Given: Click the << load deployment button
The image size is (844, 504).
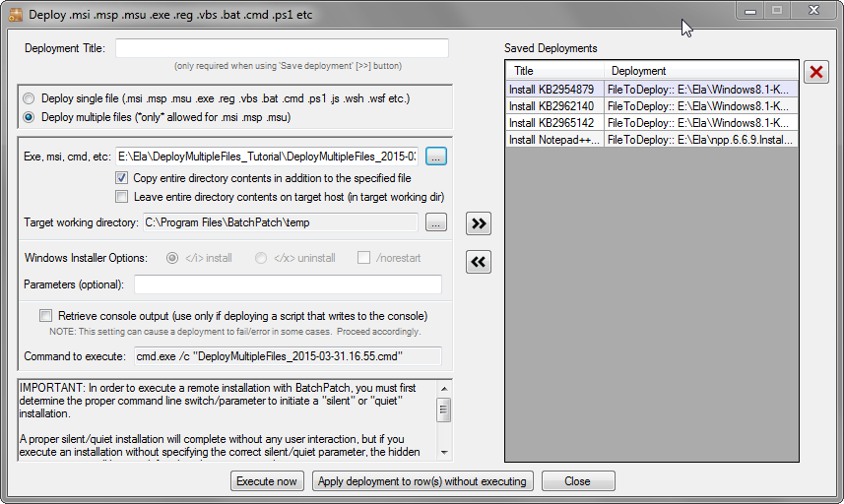Looking at the screenshot, I should pyautogui.click(x=479, y=262).
